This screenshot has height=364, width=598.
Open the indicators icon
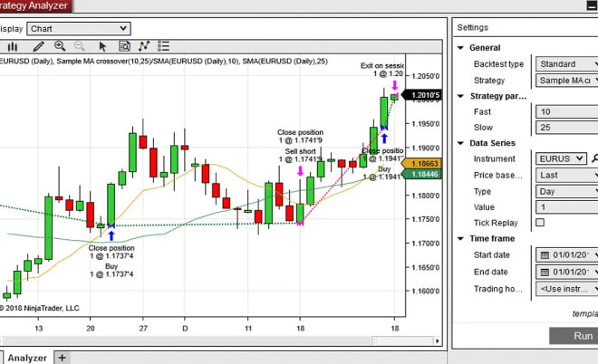coord(144,46)
